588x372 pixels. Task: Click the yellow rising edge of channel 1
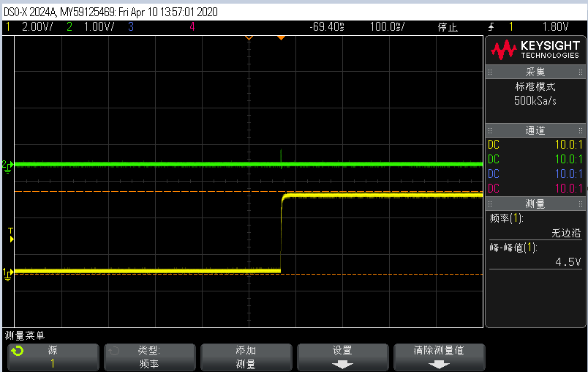coord(282,233)
